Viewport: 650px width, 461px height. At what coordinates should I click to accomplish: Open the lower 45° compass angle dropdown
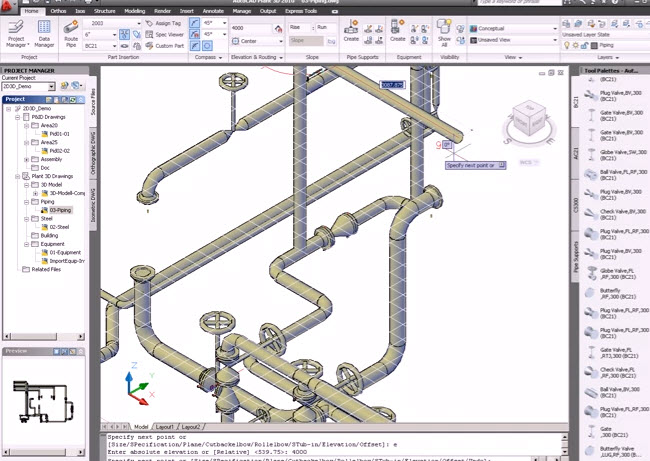[x=214, y=34]
